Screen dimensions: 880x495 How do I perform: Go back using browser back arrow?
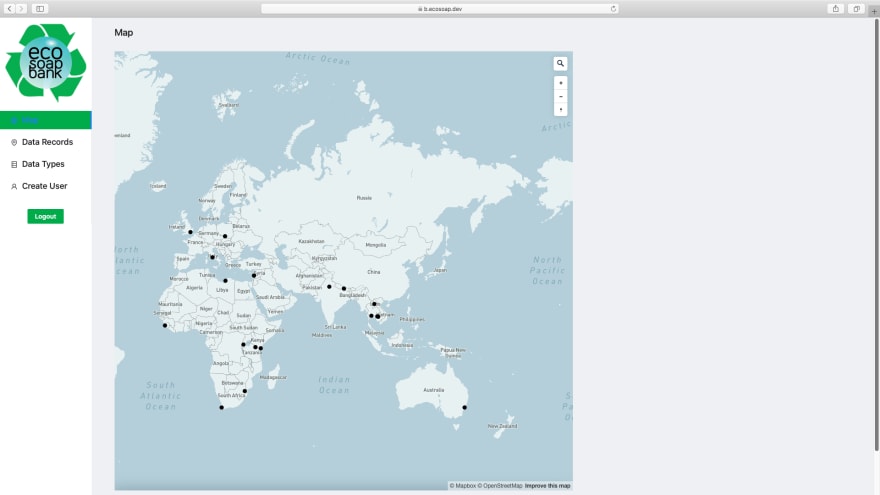(10, 8)
